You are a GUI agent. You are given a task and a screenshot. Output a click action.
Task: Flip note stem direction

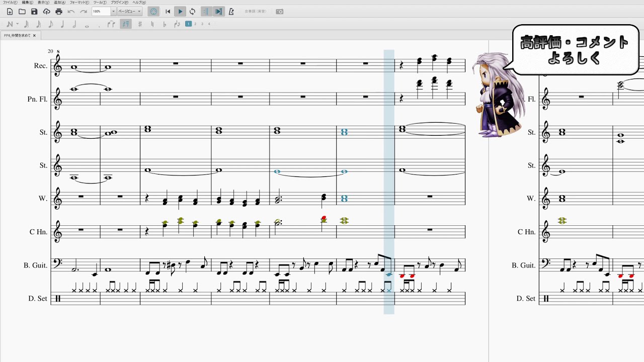[177, 24]
